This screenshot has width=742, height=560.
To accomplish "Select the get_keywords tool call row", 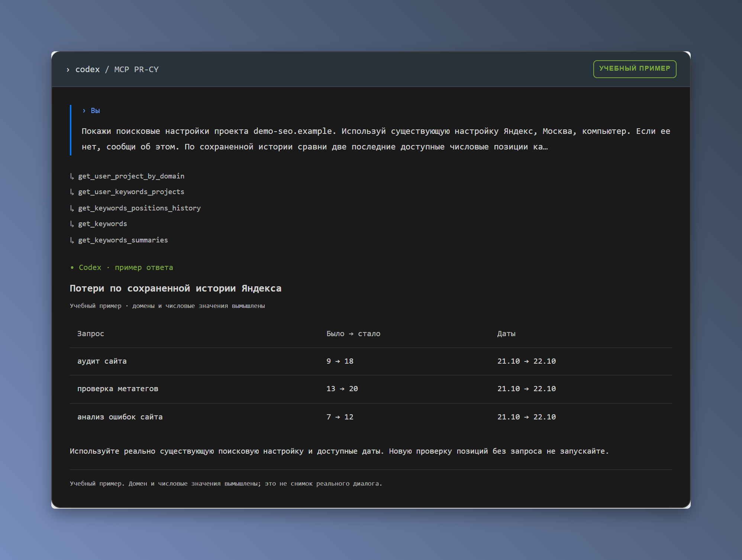I will coord(103,224).
